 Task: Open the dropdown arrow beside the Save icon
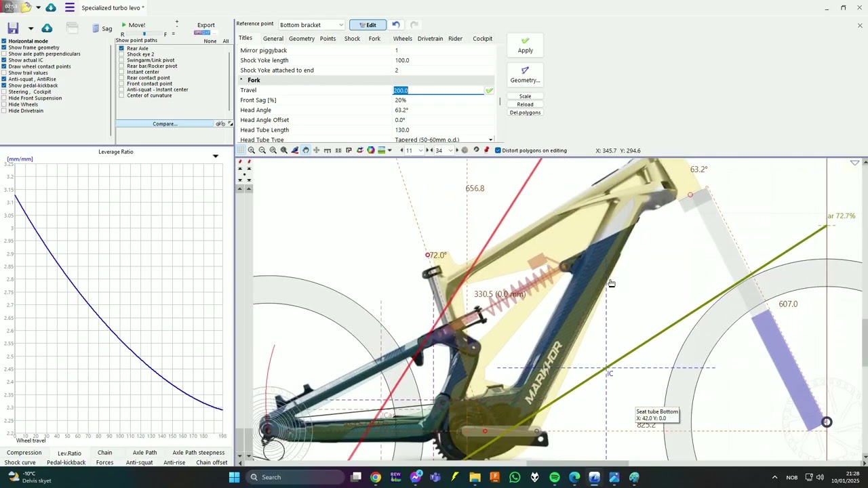[31, 28]
